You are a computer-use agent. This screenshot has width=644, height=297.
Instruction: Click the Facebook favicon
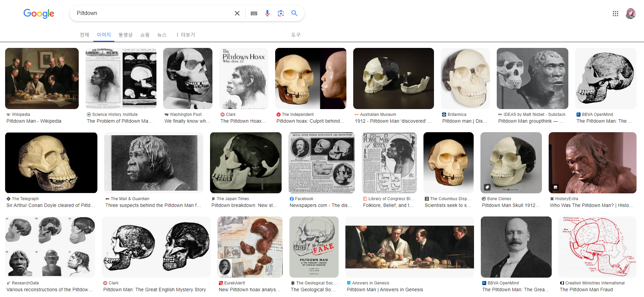point(292,199)
